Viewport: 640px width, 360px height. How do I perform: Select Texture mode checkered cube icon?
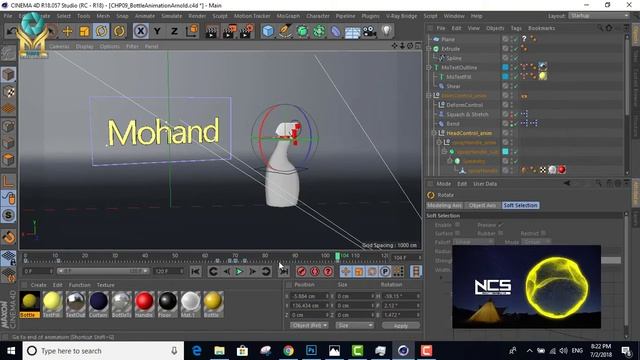coord(9,91)
